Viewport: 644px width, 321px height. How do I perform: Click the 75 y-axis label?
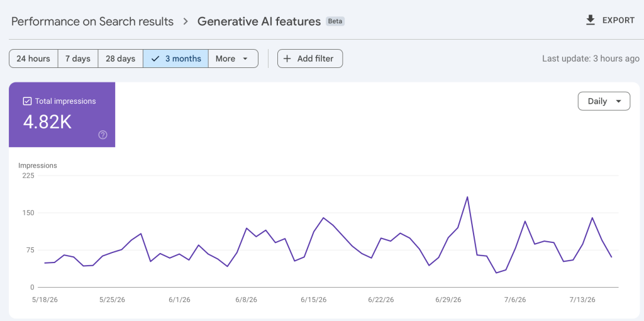pos(30,250)
